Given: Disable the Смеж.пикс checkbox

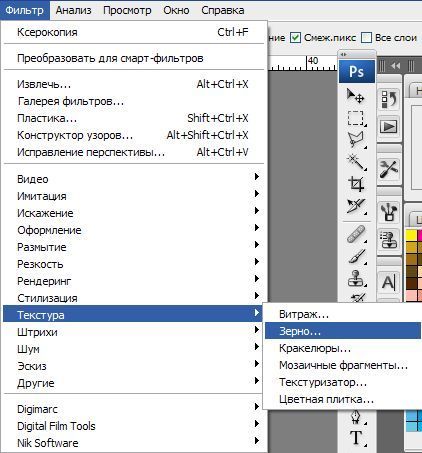Looking at the screenshot, I should pyautogui.click(x=295, y=38).
